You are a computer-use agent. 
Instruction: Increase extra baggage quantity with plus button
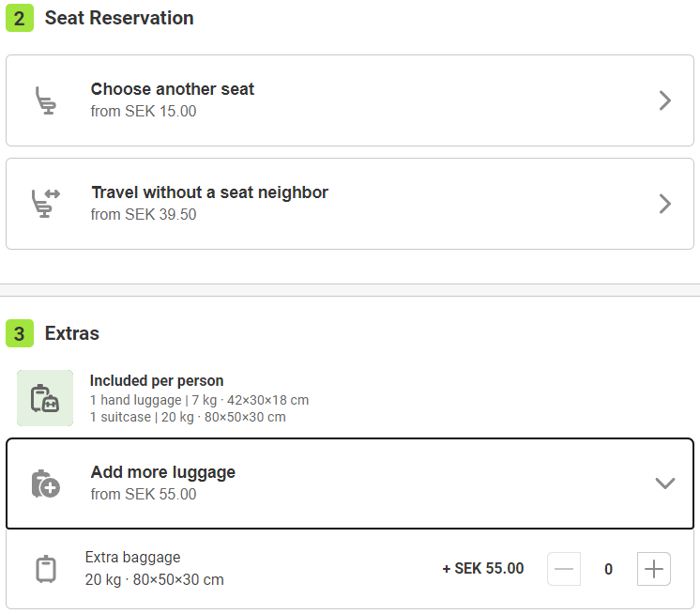point(654,569)
